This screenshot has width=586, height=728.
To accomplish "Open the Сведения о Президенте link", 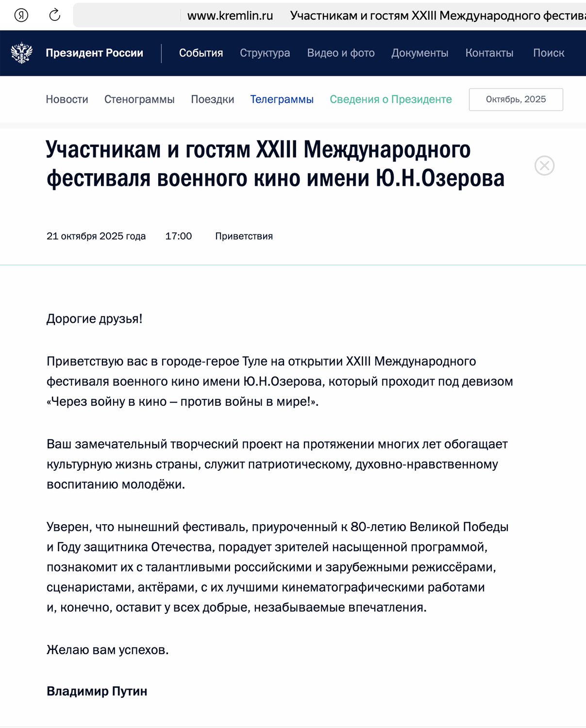I will pyautogui.click(x=390, y=99).
